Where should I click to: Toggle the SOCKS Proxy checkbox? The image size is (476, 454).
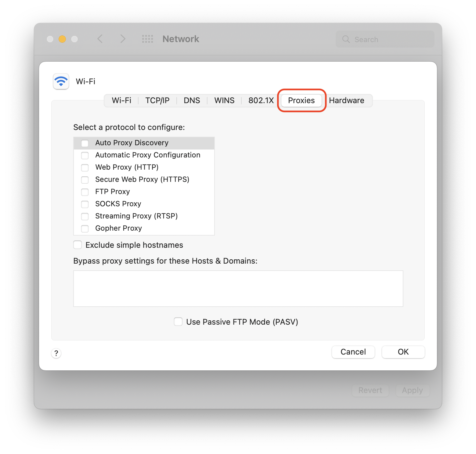pos(85,204)
